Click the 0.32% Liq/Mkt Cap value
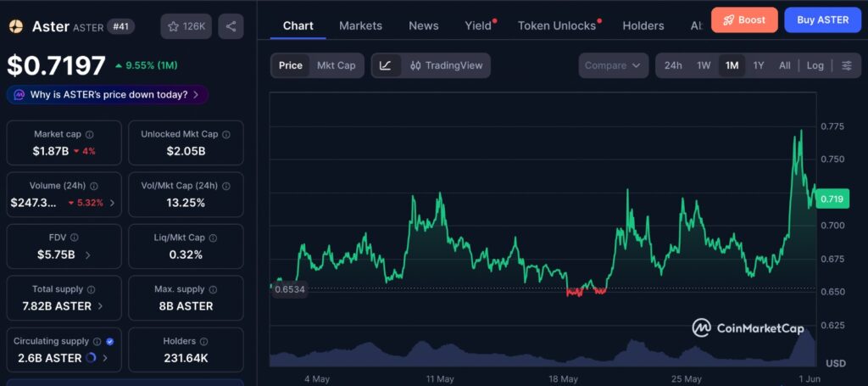The height and width of the screenshot is (386, 868). [x=186, y=255]
